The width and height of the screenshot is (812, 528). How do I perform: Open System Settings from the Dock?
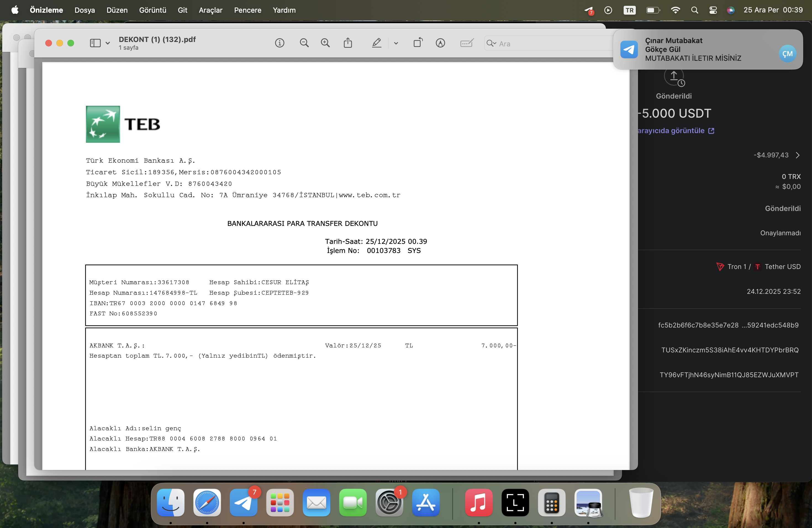coord(389,503)
